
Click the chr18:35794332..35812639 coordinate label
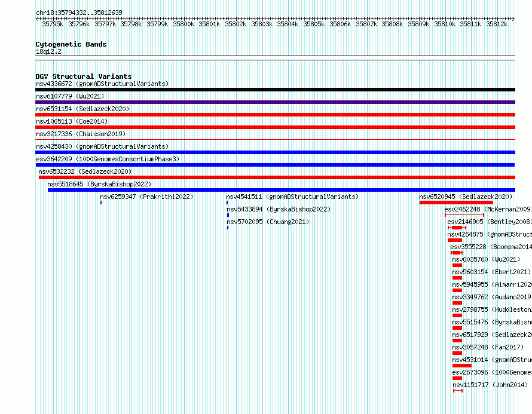79,13
